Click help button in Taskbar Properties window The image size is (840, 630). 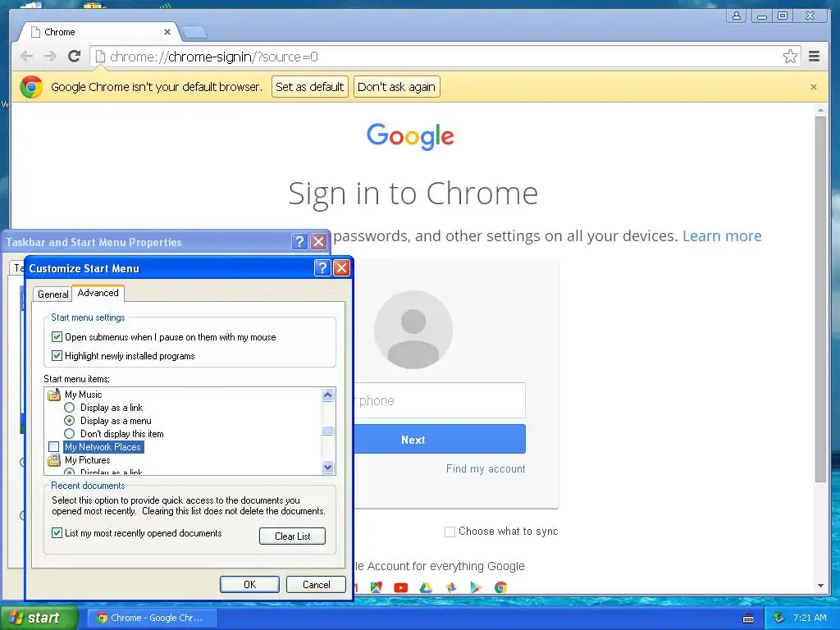coord(299,242)
